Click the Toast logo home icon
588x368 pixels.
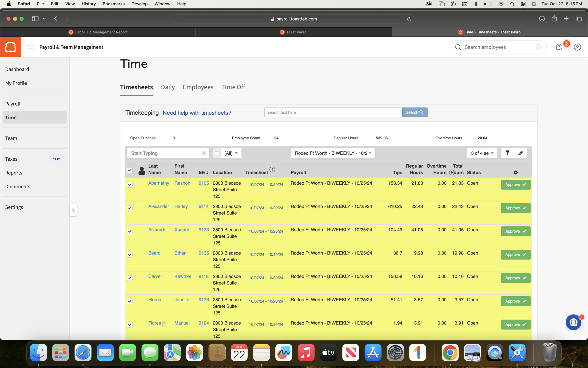click(x=10, y=47)
